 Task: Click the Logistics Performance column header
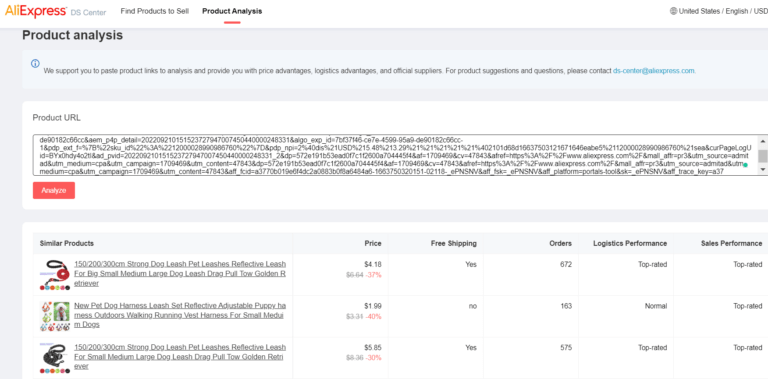click(x=630, y=243)
